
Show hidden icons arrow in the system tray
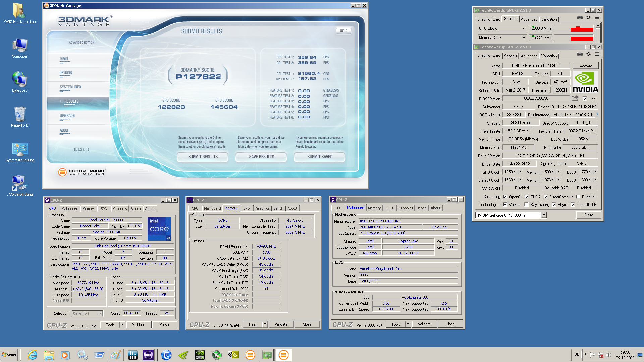point(585,355)
